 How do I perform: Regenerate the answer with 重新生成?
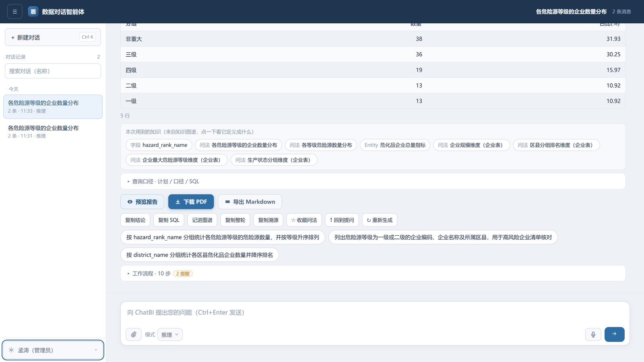click(x=380, y=220)
